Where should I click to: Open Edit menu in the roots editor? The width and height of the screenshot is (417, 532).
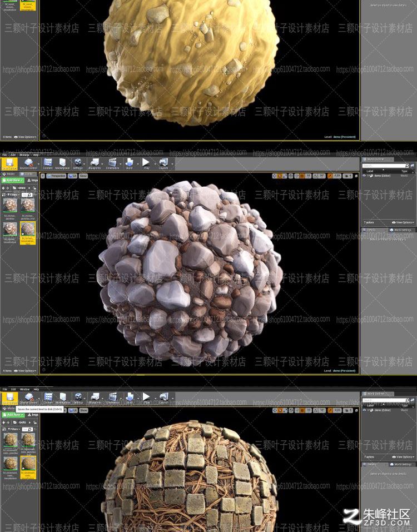(13, 389)
